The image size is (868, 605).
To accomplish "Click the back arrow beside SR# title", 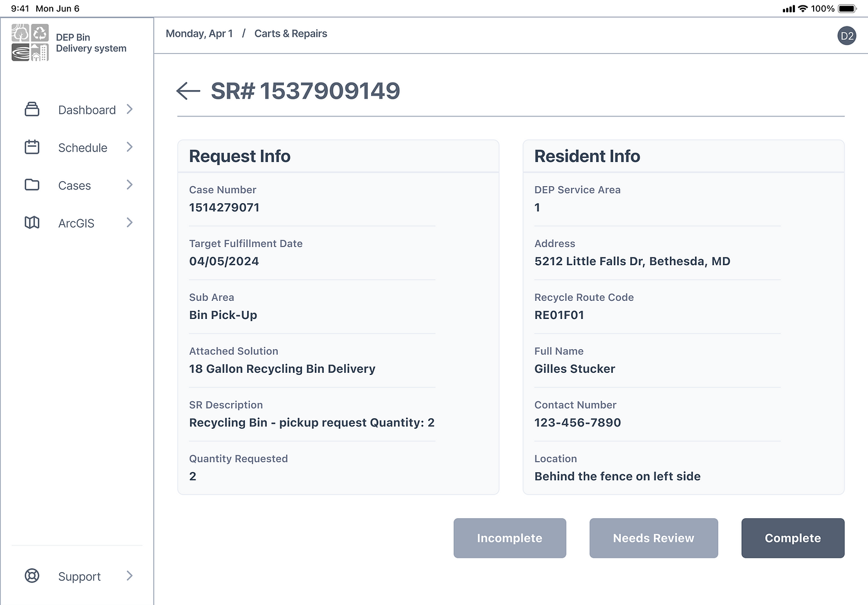I will coord(188,91).
